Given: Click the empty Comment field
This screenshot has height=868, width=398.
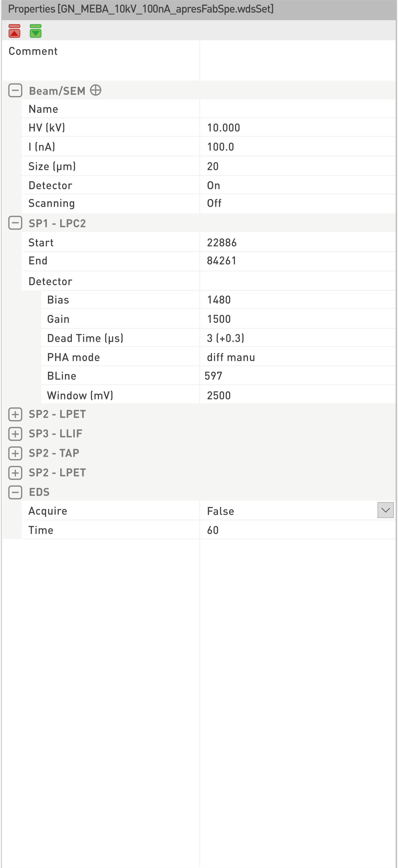Looking at the screenshot, I should click(x=297, y=60).
